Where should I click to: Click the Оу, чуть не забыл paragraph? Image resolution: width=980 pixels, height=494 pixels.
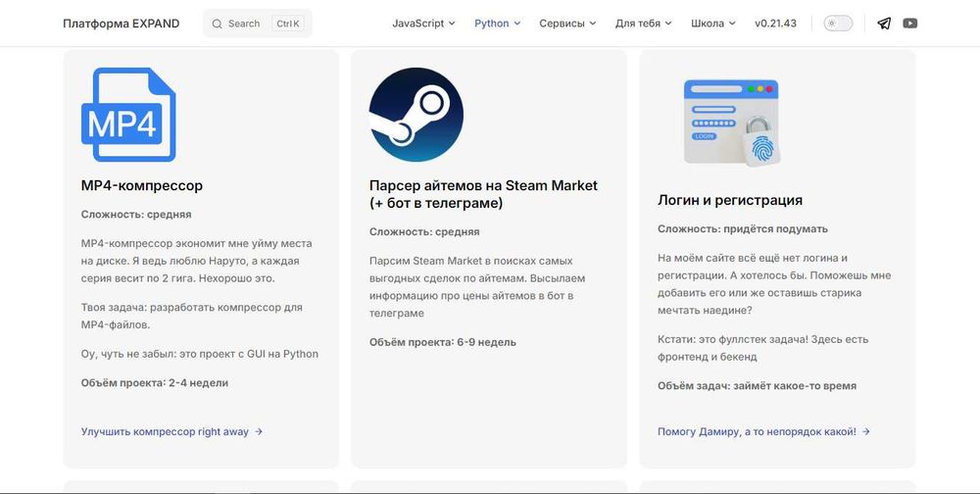click(x=200, y=354)
